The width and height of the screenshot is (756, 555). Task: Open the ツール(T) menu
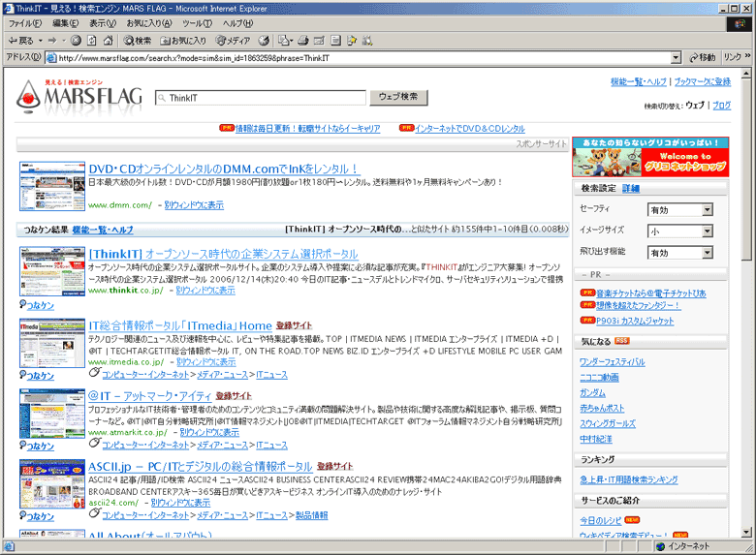pyautogui.click(x=197, y=23)
